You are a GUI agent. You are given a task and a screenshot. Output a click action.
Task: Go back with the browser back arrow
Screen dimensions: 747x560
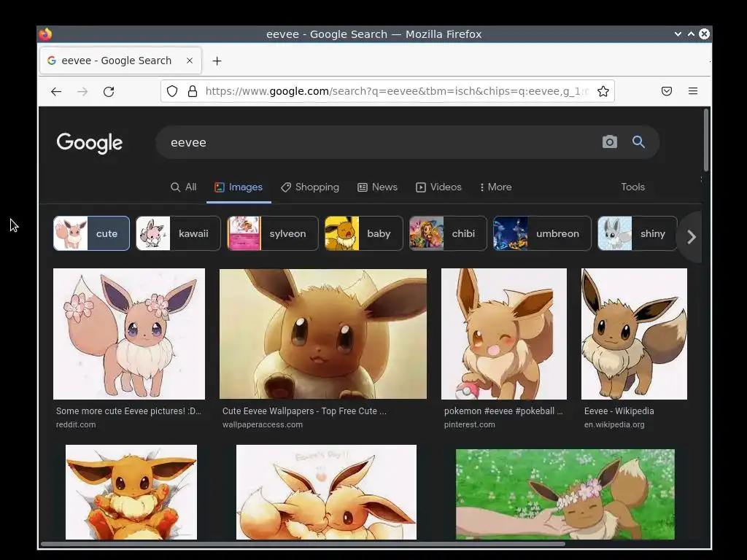56,91
